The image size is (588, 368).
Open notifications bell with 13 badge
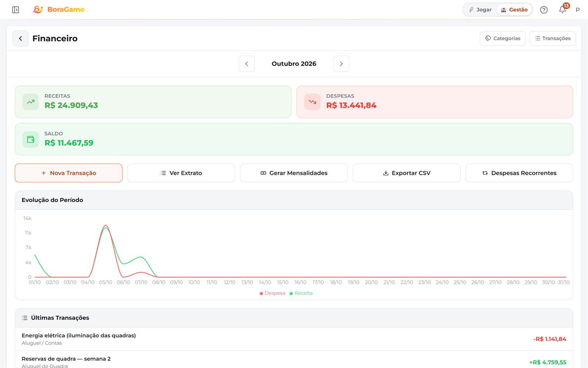coord(563,10)
